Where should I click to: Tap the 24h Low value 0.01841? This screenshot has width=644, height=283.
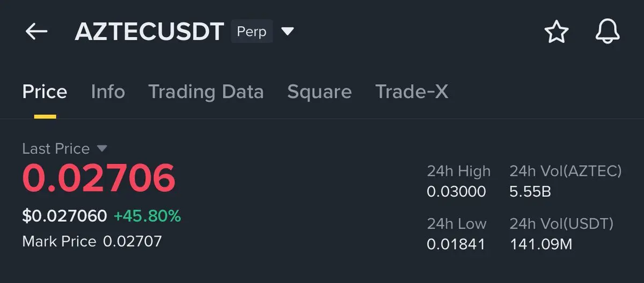tap(456, 244)
